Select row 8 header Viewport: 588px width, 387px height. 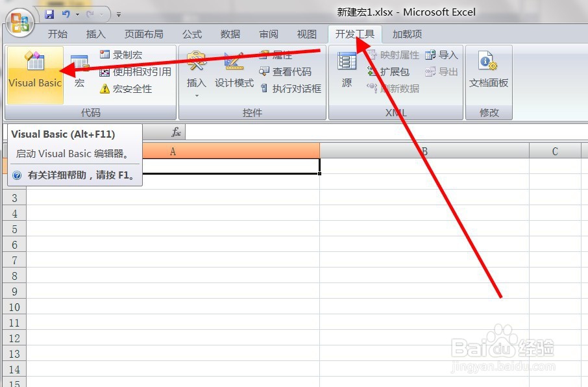coord(15,276)
